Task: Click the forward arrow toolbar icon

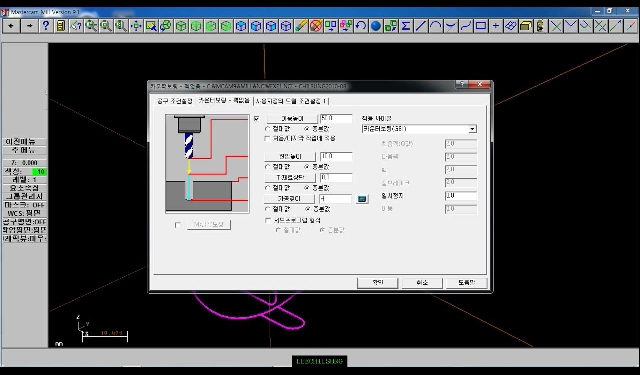Action: tap(29, 26)
